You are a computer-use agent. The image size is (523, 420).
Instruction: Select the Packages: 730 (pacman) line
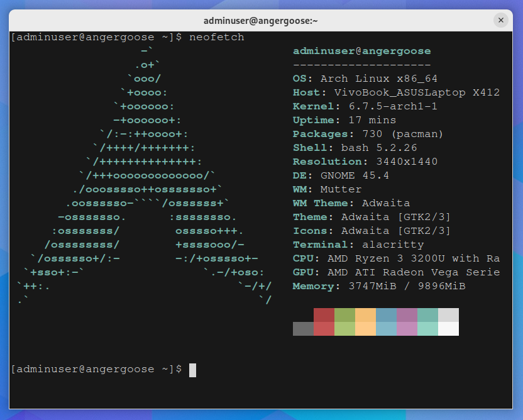pyautogui.click(x=368, y=134)
